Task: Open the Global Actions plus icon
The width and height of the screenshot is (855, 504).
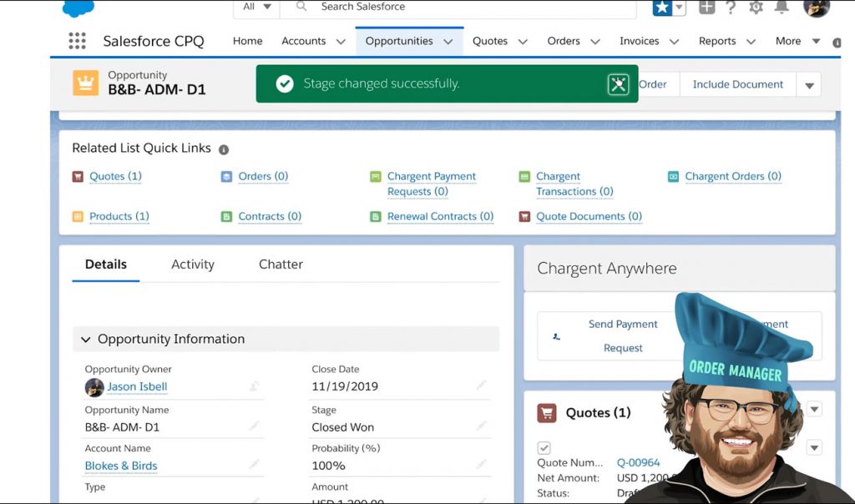Action: pyautogui.click(x=706, y=7)
